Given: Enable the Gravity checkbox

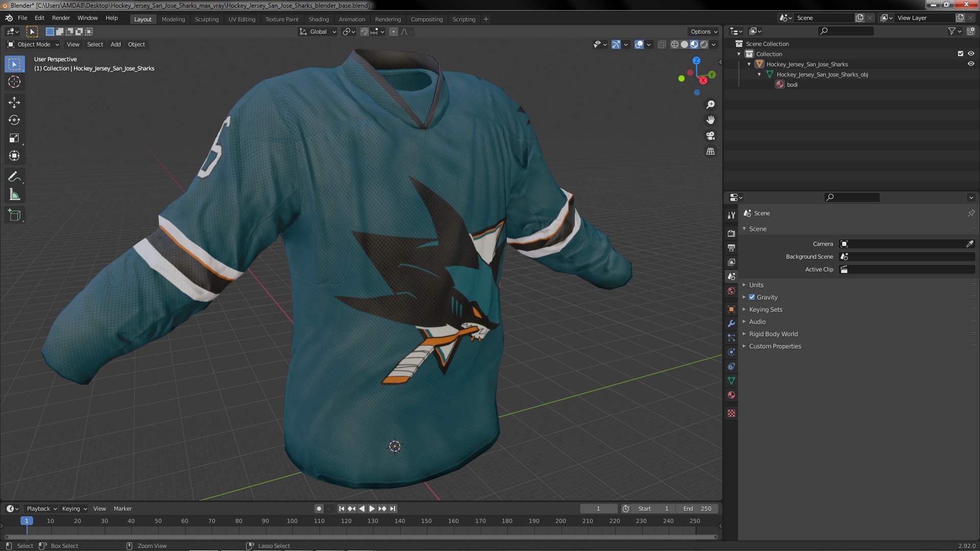Looking at the screenshot, I should point(752,297).
